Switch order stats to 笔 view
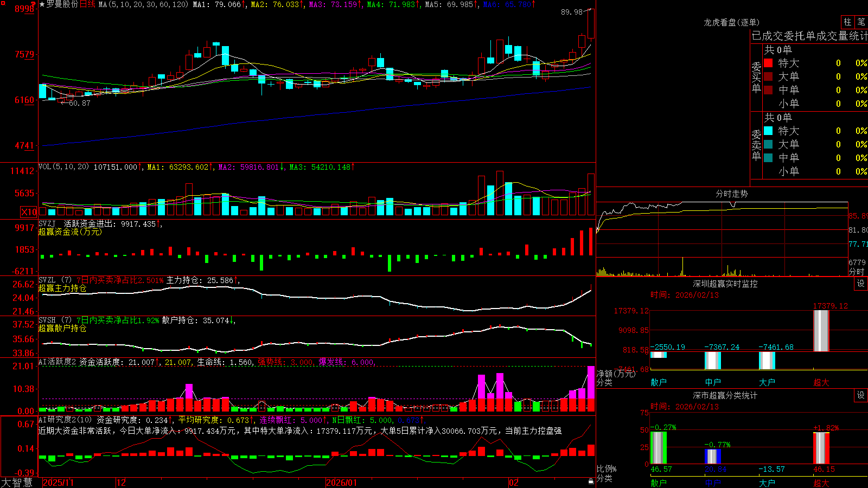The height and width of the screenshot is (488, 868). pos(861,22)
